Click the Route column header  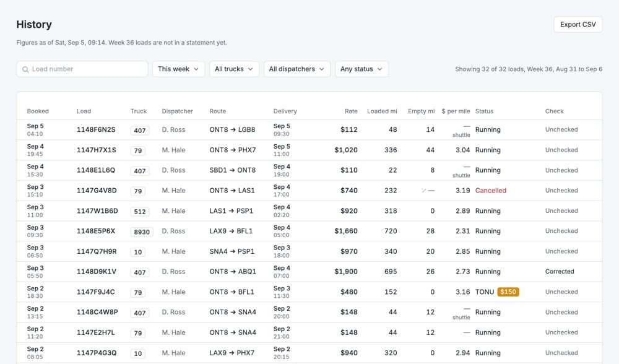point(218,111)
